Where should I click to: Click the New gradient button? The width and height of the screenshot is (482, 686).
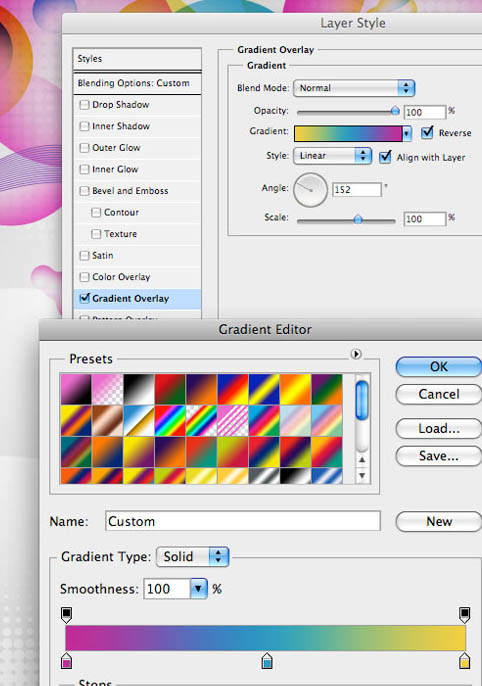[x=439, y=522]
